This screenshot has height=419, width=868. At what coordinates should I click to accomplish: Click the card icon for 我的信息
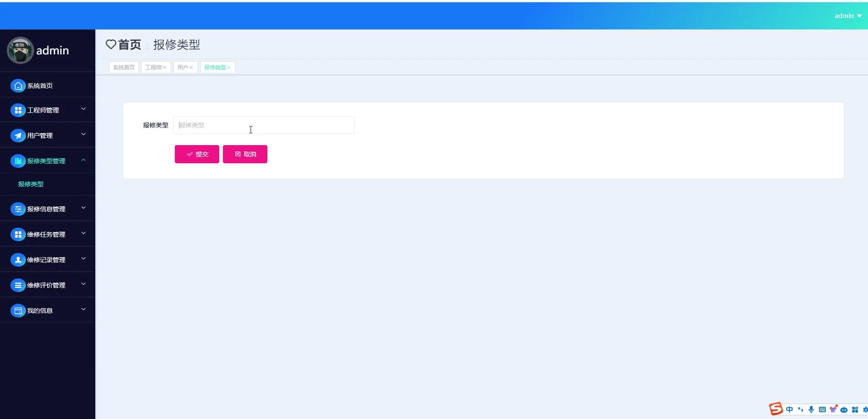[18, 311]
